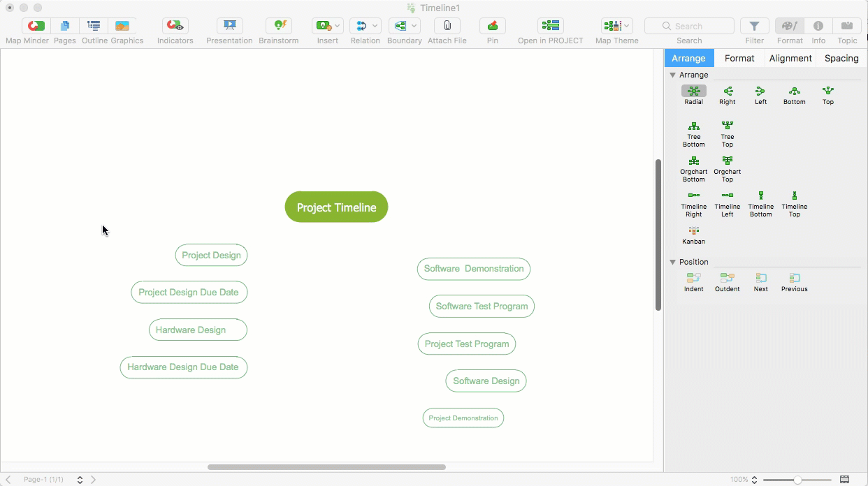This screenshot has height=486, width=868.
Task: Select Timeline Bottom layout
Action: [x=761, y=204]
